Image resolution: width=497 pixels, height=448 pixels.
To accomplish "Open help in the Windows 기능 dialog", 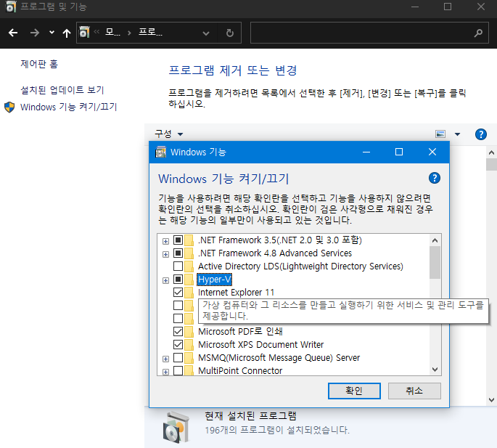I will click(x=435, y=178).
